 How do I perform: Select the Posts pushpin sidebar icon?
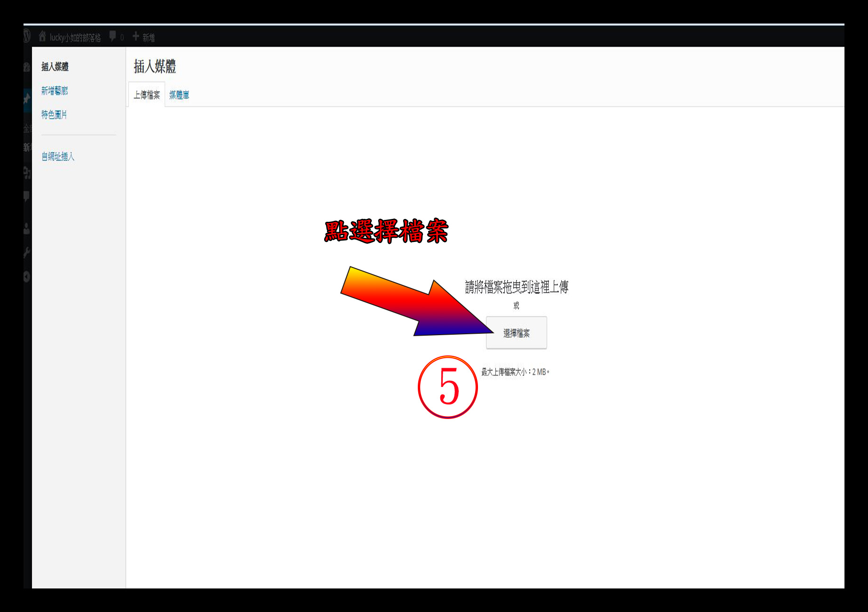pyautogui.click(x=27, y=98)
